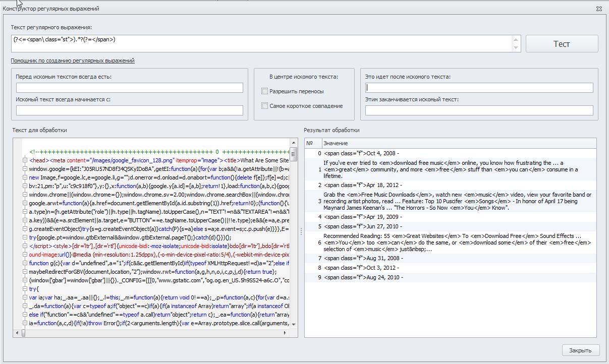The image size is (609, 364).
Task: Select result row with Jun 27, 2010
Action: (x=450, y=226)
